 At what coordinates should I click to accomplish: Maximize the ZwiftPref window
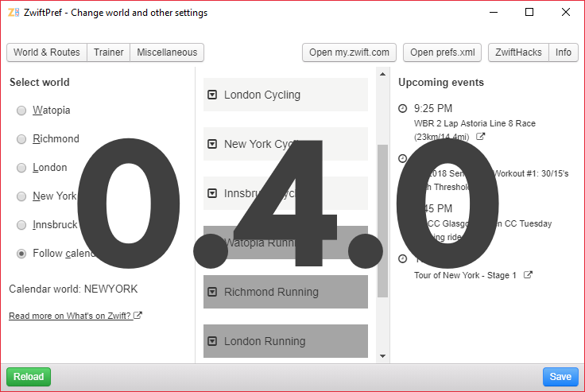point(529,12)
